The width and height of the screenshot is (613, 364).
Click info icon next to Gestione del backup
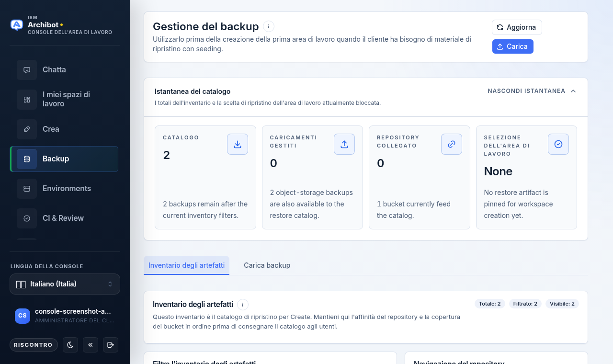coord(269,26)
